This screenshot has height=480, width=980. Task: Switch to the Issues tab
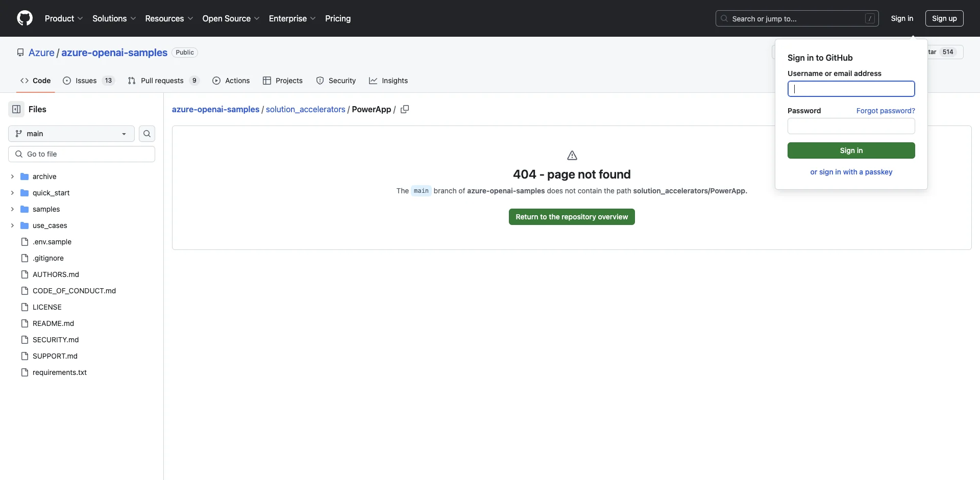click(x=89, y=81)
